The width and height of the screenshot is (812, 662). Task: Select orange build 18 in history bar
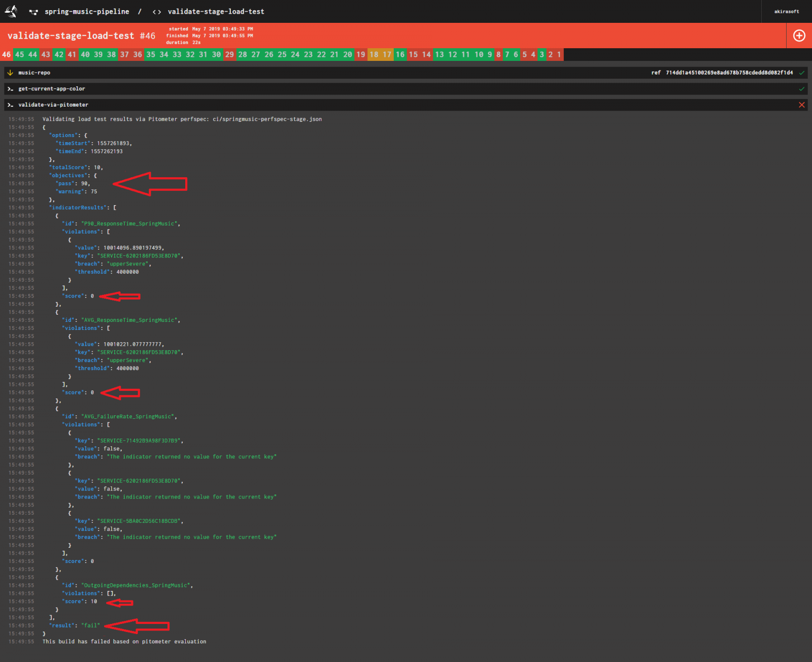pos(374,54)
